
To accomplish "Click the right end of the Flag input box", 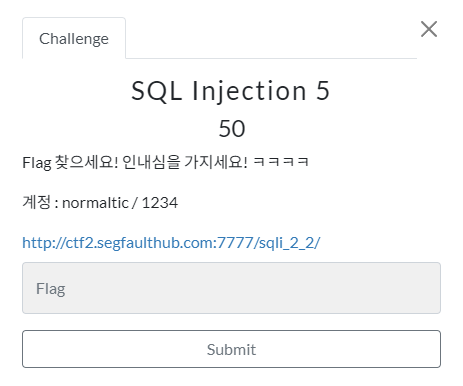I will (430, 288).
